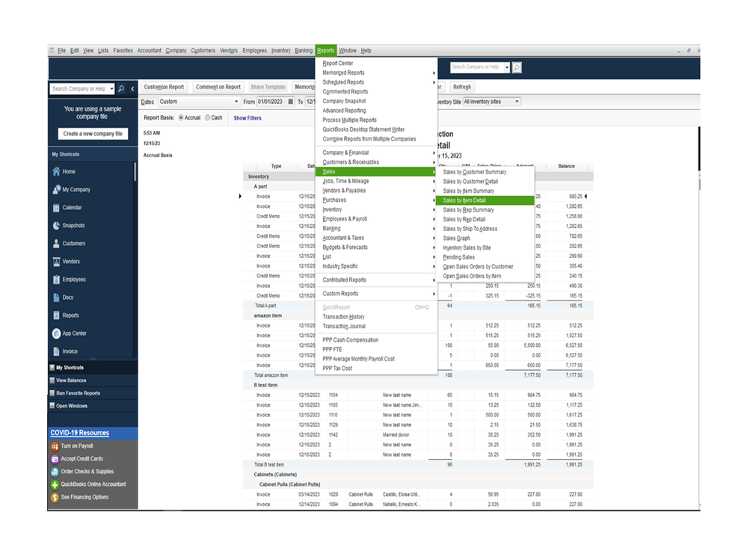Choose Open Sales Orders by Customer
Image resolution: width=747 pixels, height=560 pixels.
pos(485,267)
